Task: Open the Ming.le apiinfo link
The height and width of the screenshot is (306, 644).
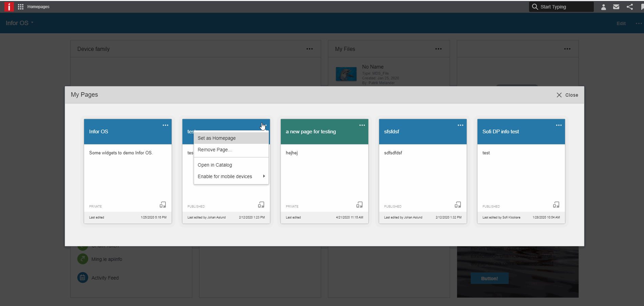Action: click(107, 259)
